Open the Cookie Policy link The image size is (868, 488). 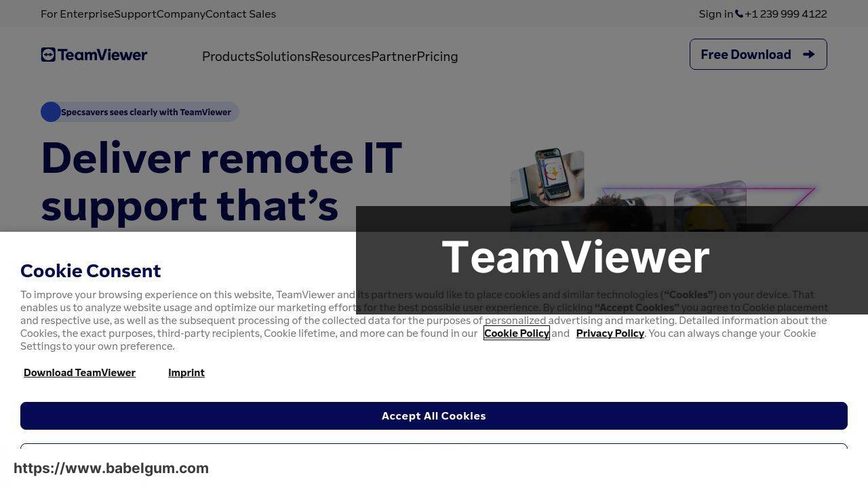click(x=516, y=333)
